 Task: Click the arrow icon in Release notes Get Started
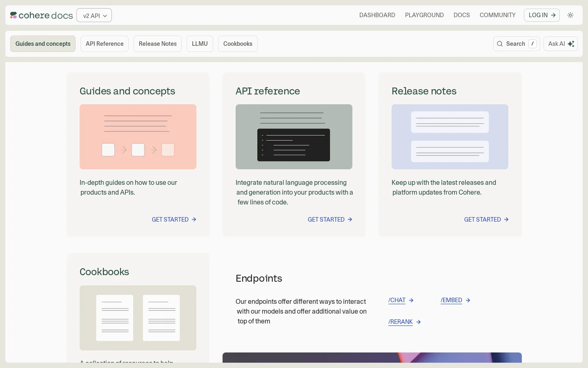point(506,220)
